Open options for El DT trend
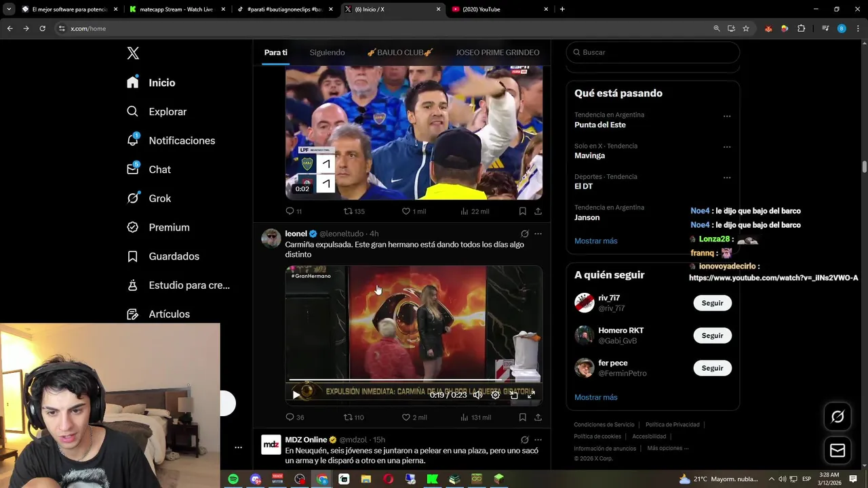The image size is (868, 488). tap(727, 178)
